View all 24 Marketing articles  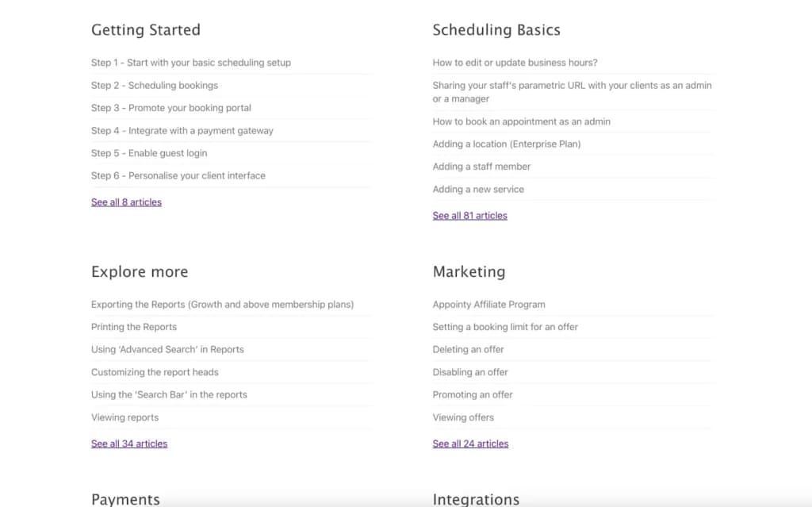tap(470, 444)
